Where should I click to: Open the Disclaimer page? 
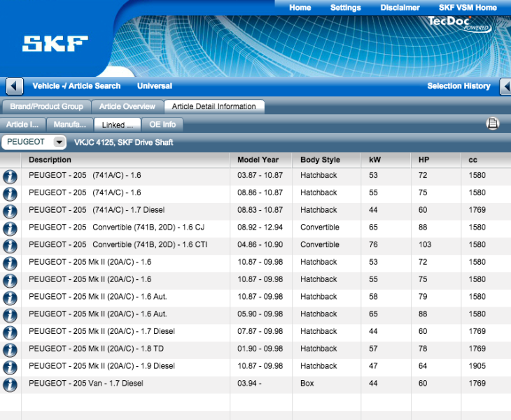400,8
